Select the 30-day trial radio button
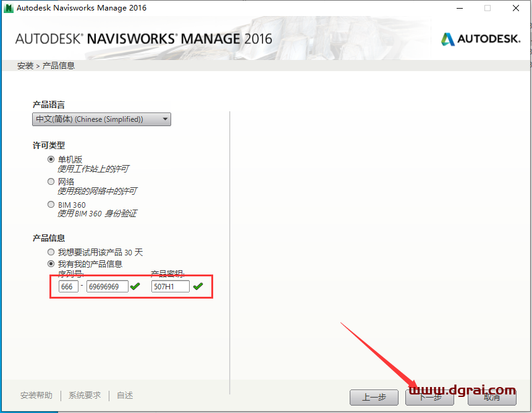The width and height of the screenshot is (532, 413). [51, 252]
